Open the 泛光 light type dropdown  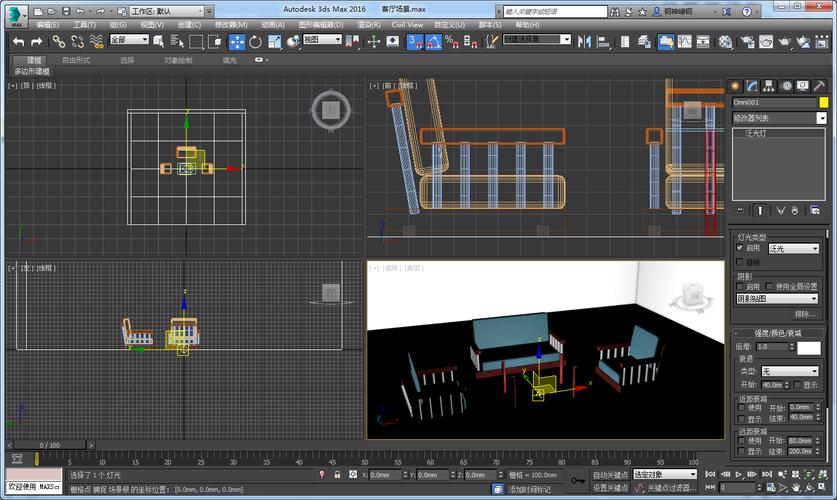[794, 247]
